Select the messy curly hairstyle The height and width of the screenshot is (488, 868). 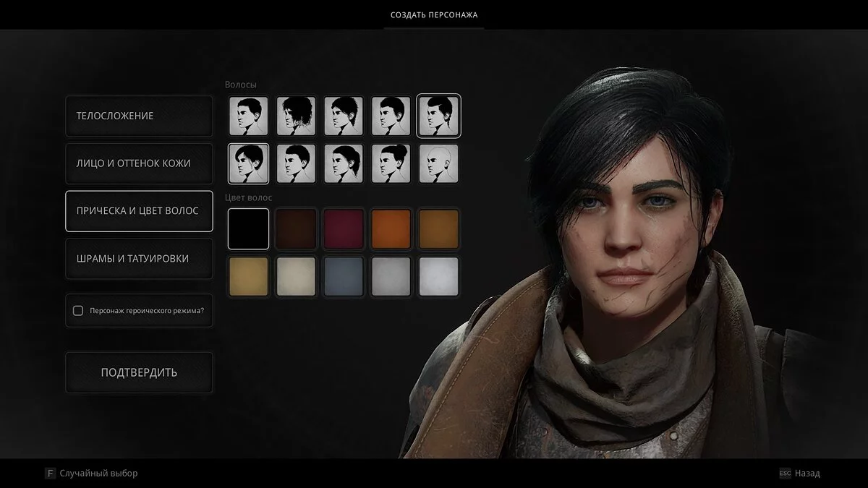click(x=296, y=116)
